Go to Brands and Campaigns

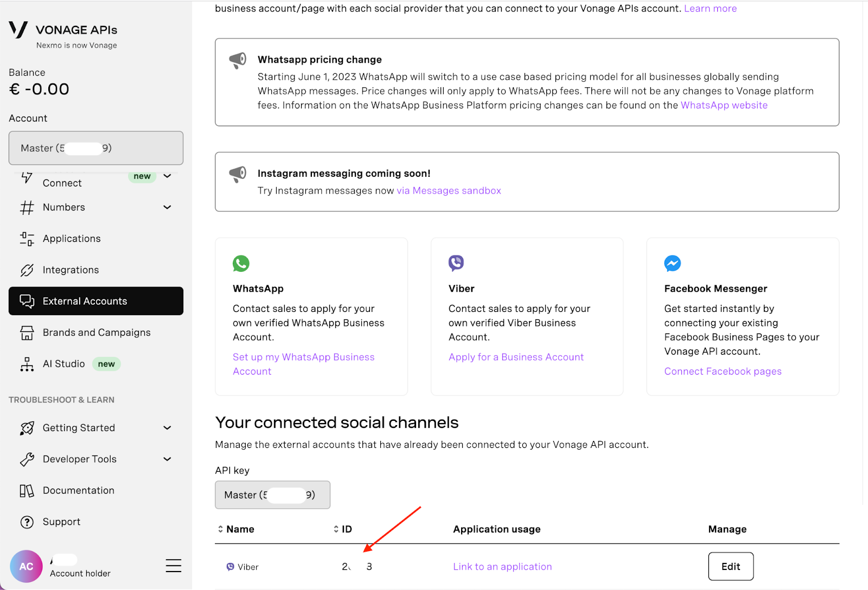click(97, 332)
